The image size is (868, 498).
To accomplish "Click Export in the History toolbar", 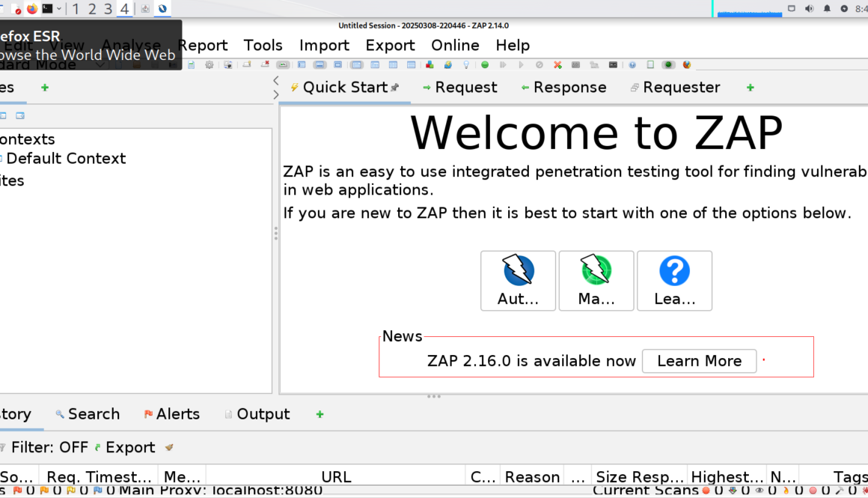I will [x=125, y=448].
